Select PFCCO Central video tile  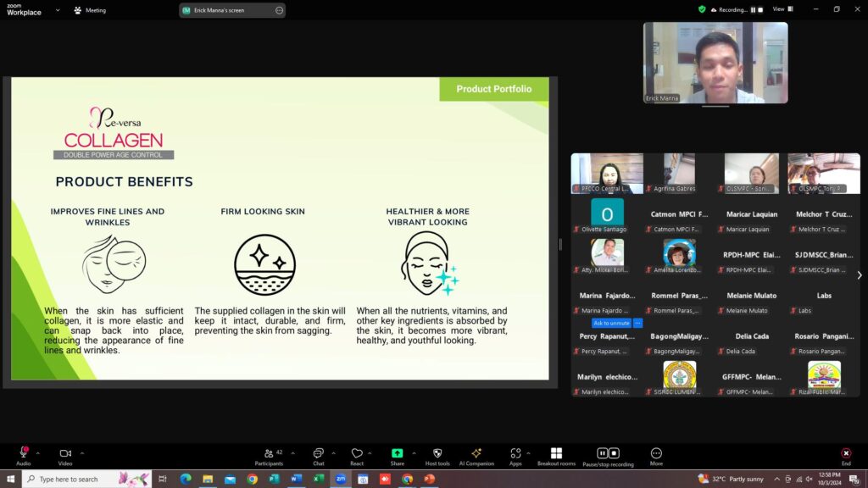607,174
